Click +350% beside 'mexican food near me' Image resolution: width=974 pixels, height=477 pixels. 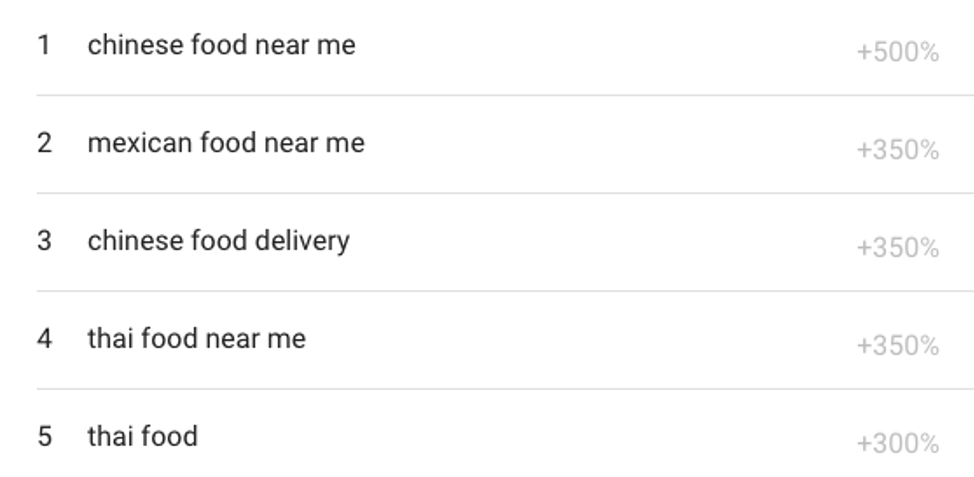click(x=898, y=150)
